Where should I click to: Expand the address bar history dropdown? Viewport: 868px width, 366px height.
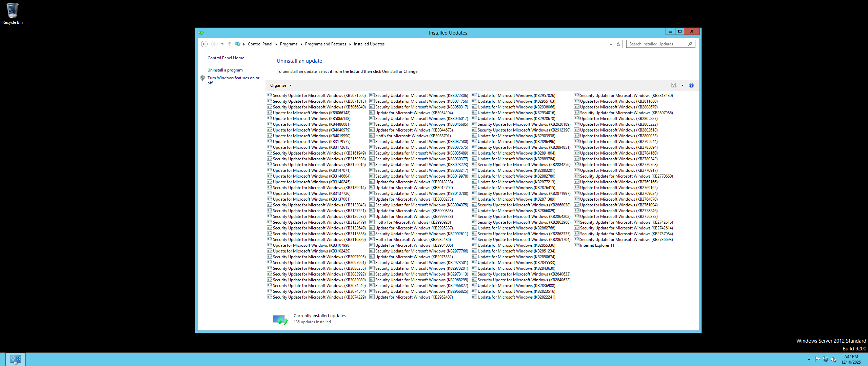click(611, 44)
